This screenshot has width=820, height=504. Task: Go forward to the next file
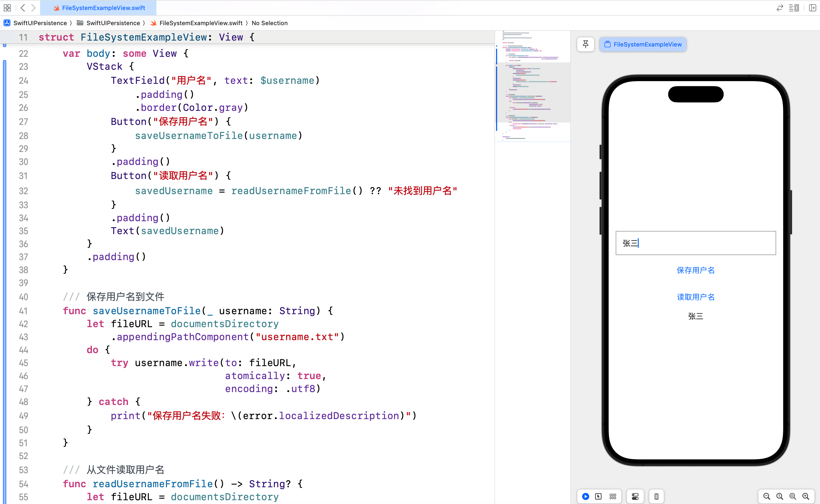(33, 8)
